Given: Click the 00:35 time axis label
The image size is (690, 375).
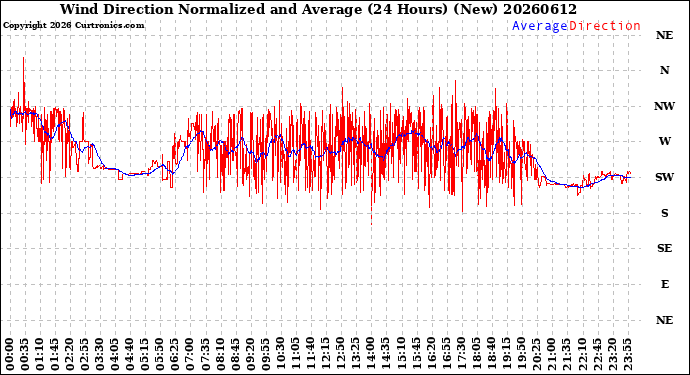Looking at the screenshot, I should click(25, 355).
